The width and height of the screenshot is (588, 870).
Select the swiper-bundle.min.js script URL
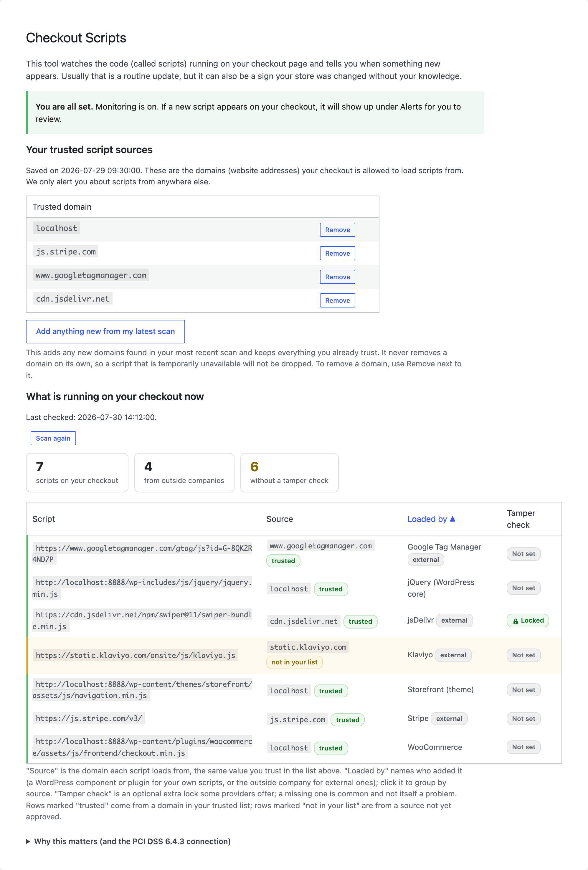click(142, 620)
